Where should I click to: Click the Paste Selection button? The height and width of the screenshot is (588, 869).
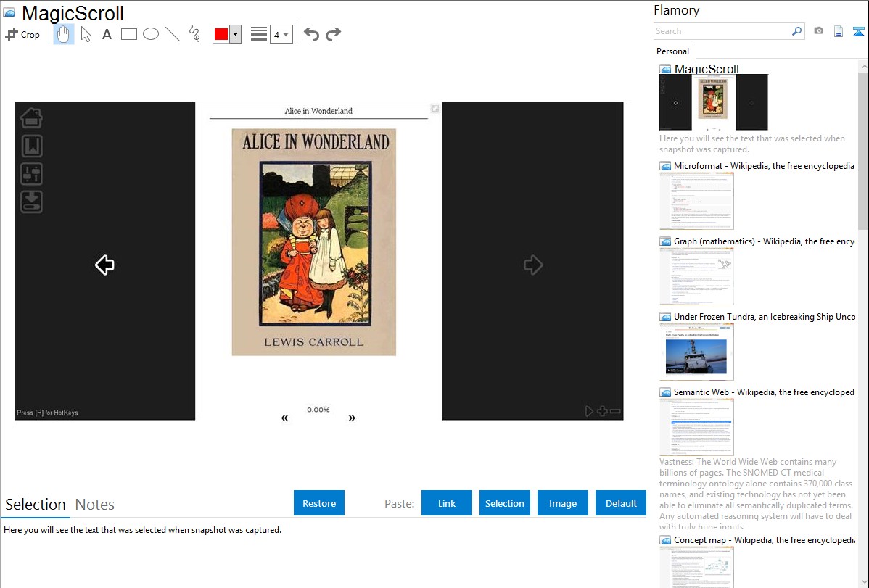point(504,503)
